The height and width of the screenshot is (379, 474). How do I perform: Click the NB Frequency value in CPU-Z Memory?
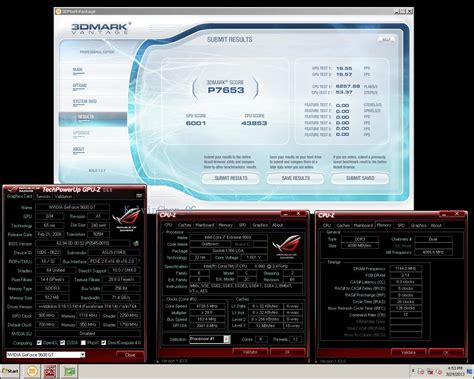433,252
